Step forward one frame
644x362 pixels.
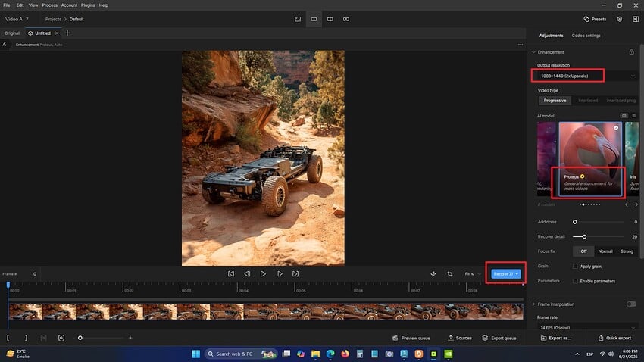pyautogui.click(x=279, y=273)
